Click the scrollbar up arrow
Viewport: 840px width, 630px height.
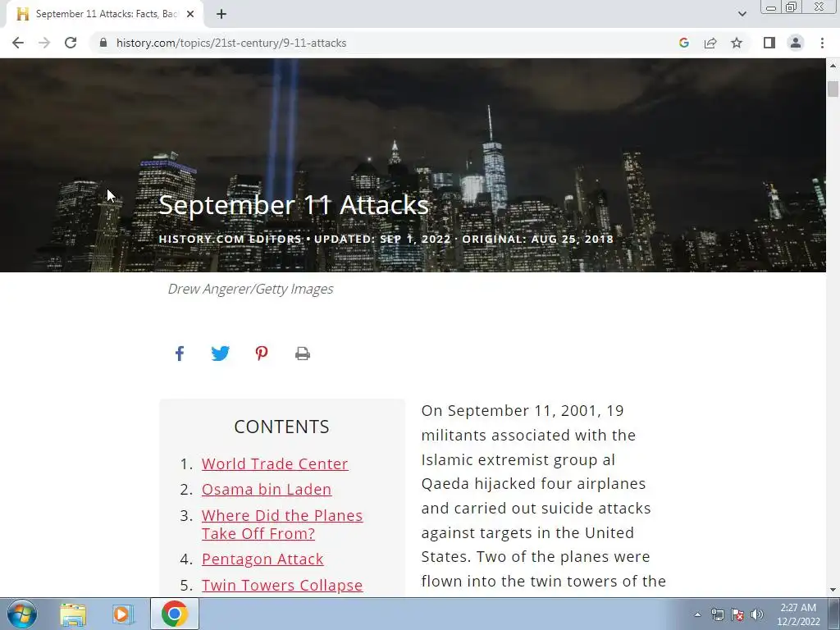[x=833, y=66]
